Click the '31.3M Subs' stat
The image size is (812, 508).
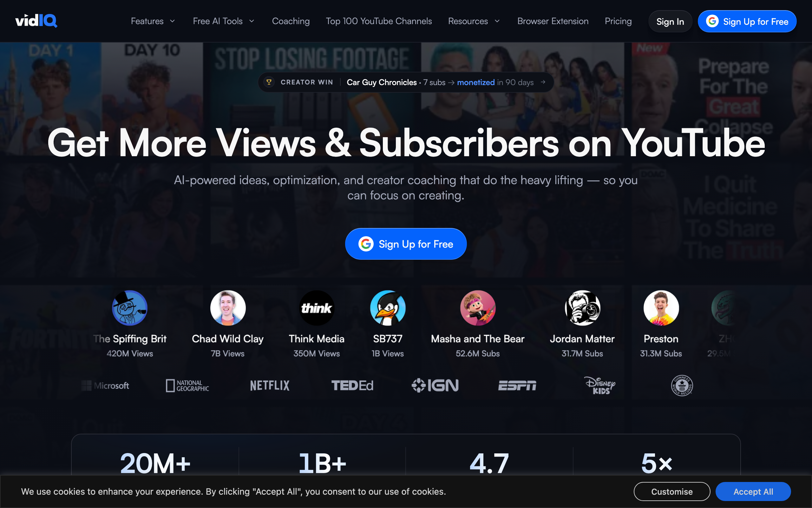[x=661, y=353]
